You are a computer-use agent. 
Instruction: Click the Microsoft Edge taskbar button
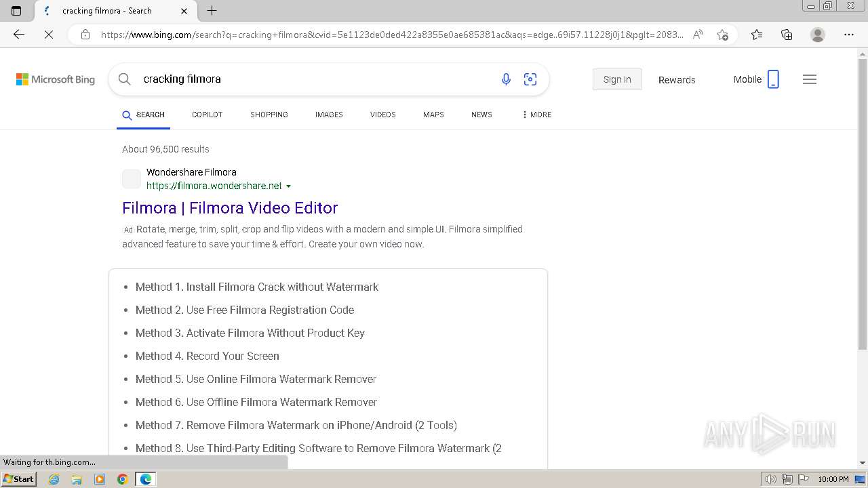click(146, 479)
